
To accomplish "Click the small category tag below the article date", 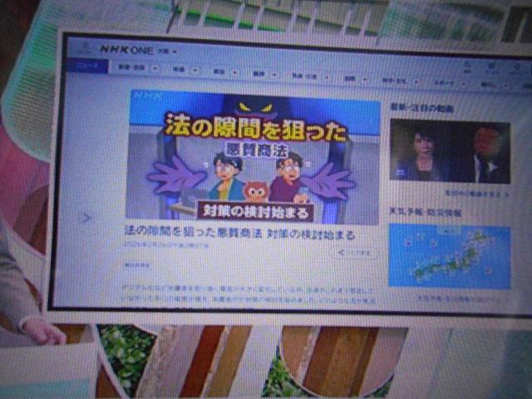I will click(x=137, y=266).
